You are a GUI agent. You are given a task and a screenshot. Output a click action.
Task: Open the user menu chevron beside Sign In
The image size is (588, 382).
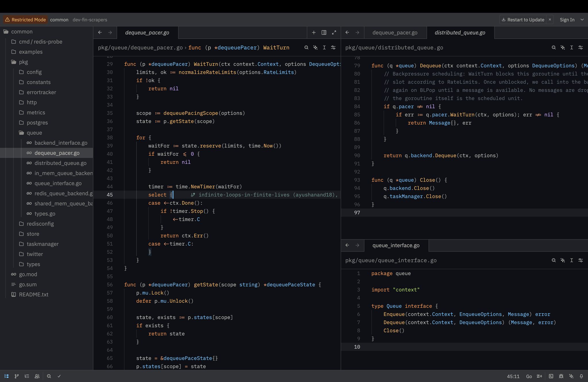pyautogui.click(x=582, y=20)
